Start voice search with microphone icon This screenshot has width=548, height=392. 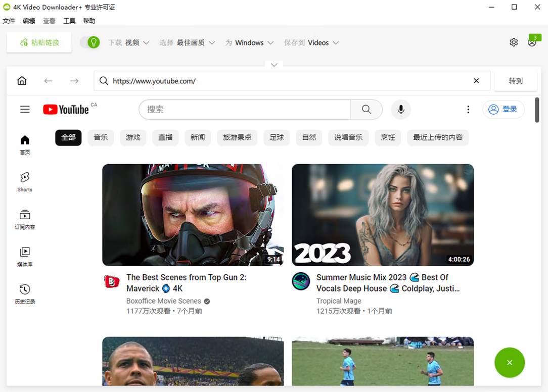401,109
